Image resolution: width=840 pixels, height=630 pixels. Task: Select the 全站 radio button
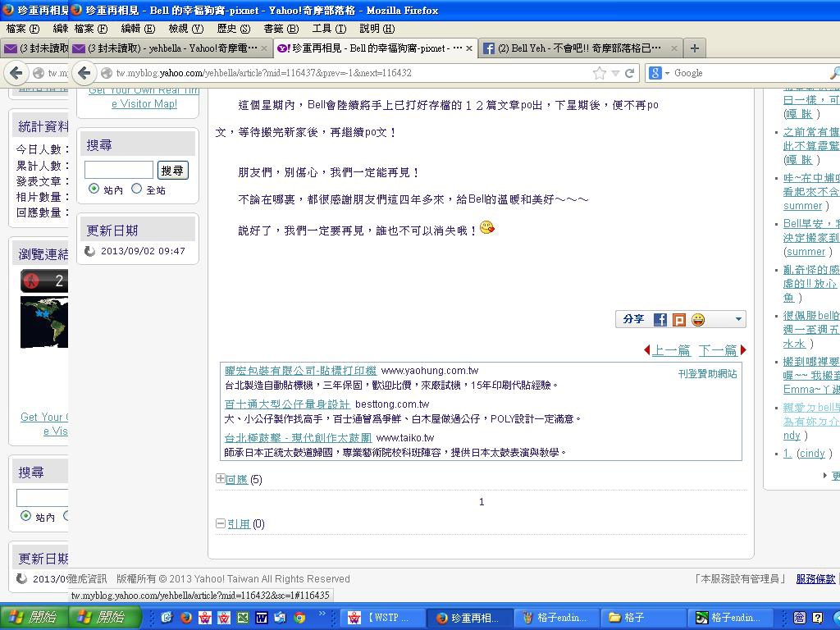click(x=137, y=189)
